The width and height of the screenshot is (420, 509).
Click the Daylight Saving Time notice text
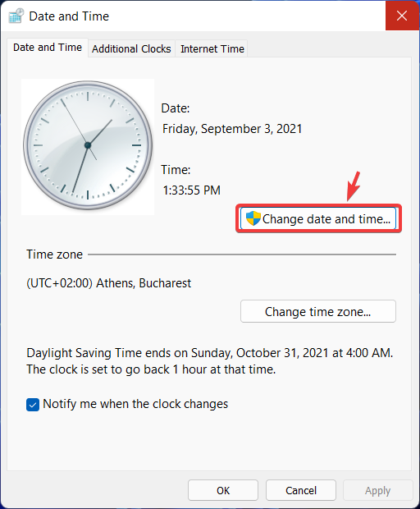[210, 361]
